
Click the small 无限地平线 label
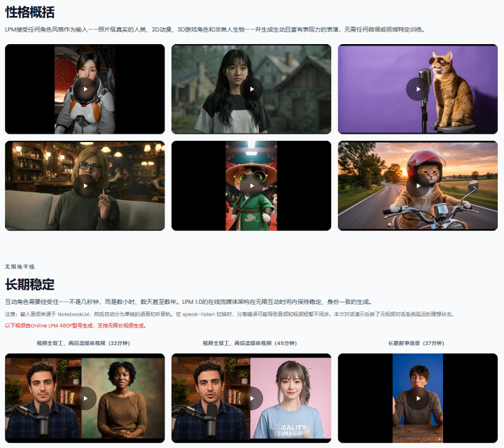pyautogui.click(x=20, y=267)
